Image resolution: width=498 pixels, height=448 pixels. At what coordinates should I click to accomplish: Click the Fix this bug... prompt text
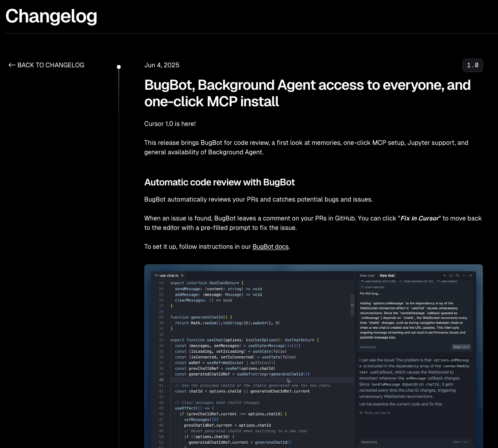(370, 293)
